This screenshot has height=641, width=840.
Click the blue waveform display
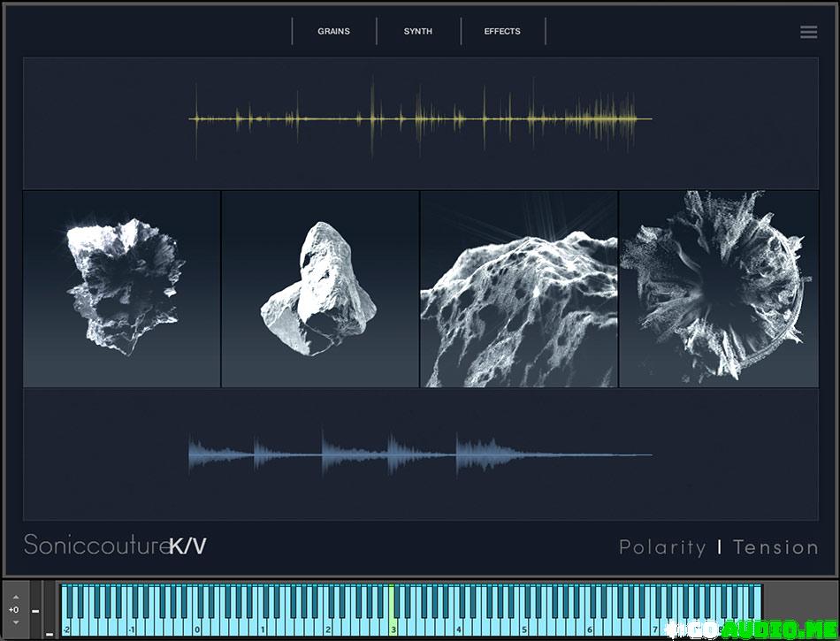tap(421, 454)
